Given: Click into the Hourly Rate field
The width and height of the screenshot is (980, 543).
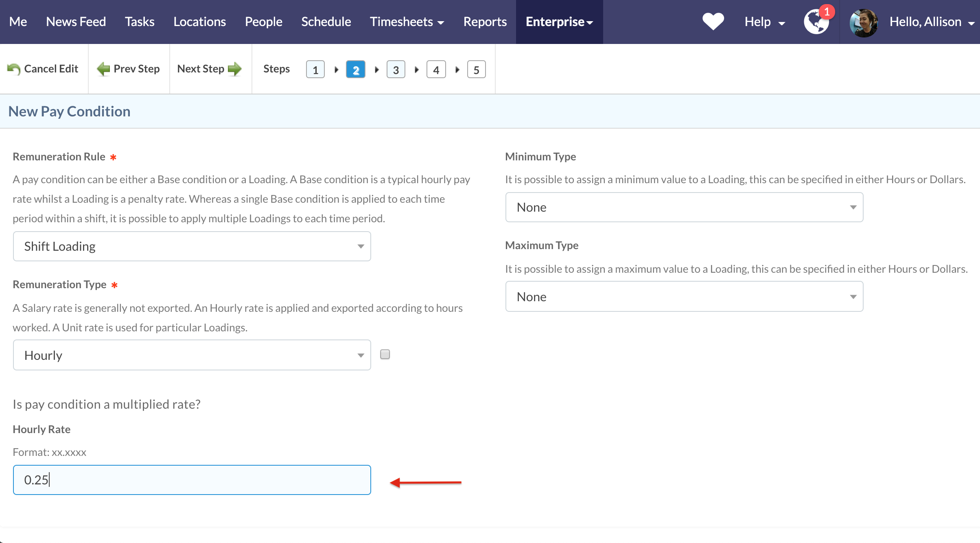Looking at the screenshot, I should pyautogui.click(x=192, y=480).
